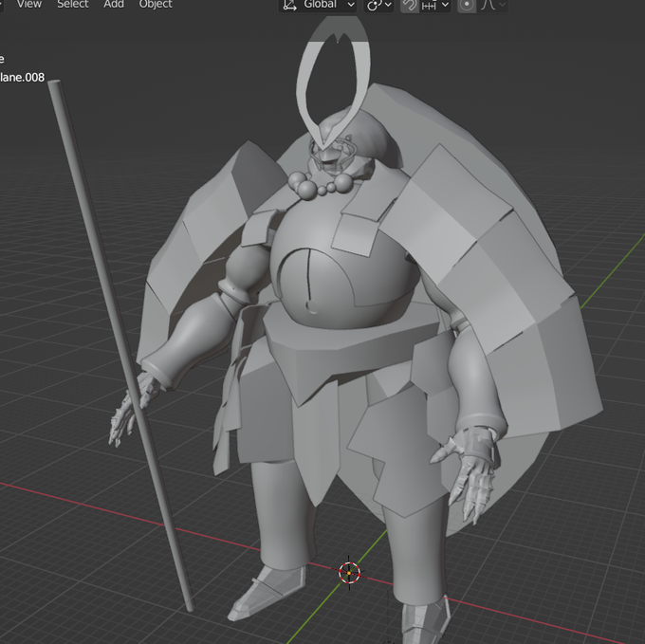Click the transform pivot point icon
The image size is (645, 644).
(x=373, y=5)
